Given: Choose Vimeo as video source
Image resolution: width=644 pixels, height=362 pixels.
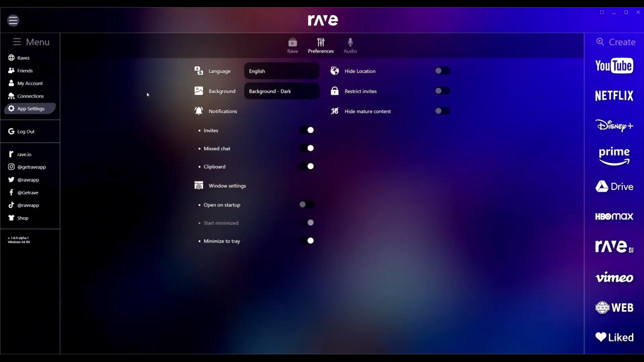Looking at the screenshot, I should [614, 278].
